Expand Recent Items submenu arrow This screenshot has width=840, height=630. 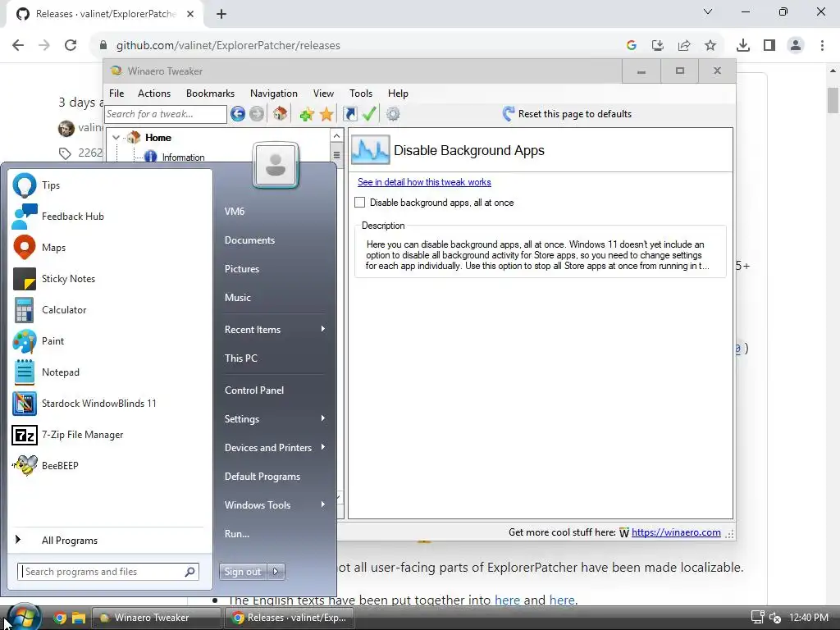click(323, 329)
